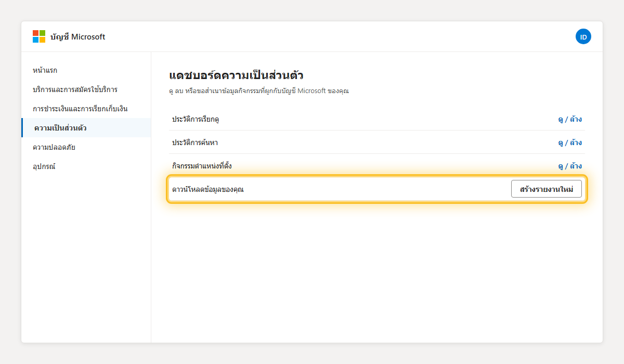Click the แดชบอร์ดความเป็นส่วนตัว heading
The image size is (624, 364).
click(x=237, y=75)
